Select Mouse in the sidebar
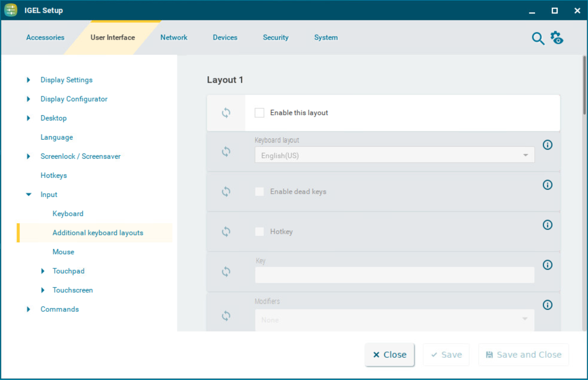Image resolution: width=588 pixels, height=380 pixels. tap(63, 252)
